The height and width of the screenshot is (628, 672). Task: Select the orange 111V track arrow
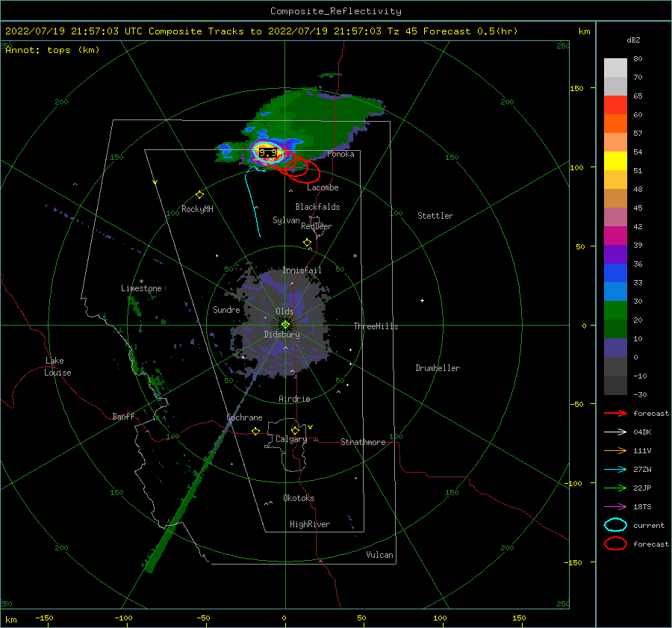point(615,450)
